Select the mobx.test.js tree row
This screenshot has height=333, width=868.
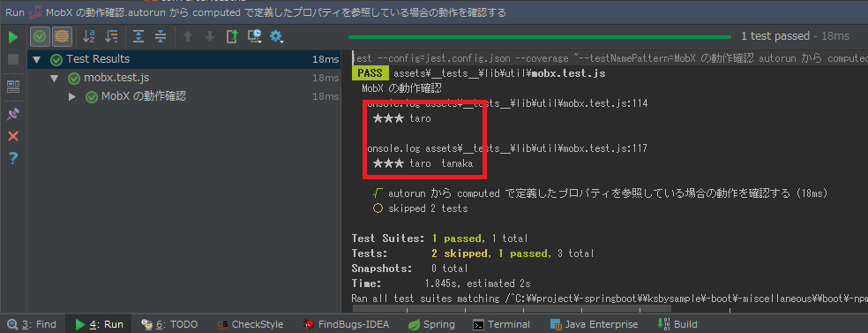pos(183,78)
